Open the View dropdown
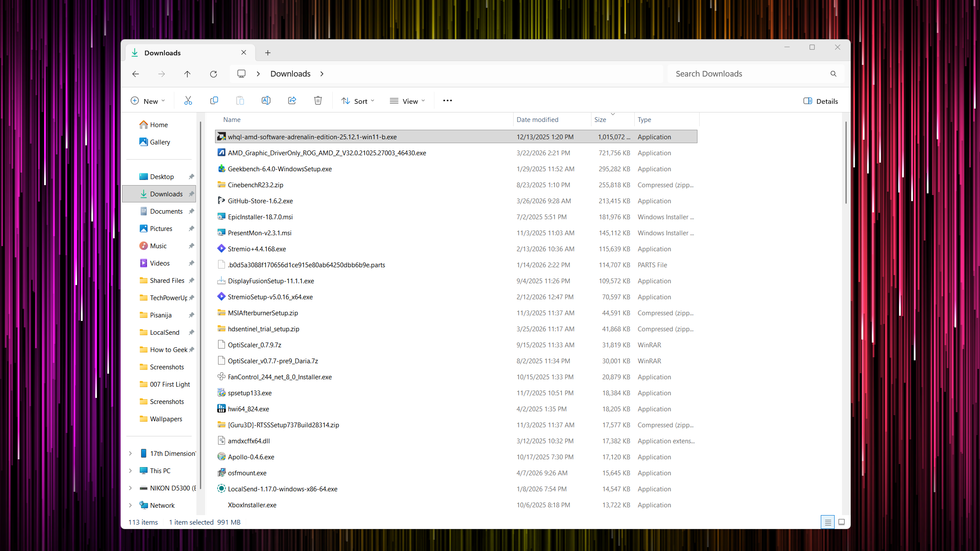The height and width of the screenshot is (551, 980). 407,101
